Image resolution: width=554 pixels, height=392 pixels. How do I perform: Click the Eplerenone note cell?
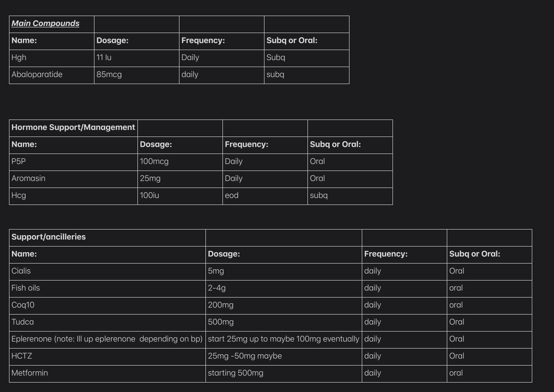tap(107, 339)
